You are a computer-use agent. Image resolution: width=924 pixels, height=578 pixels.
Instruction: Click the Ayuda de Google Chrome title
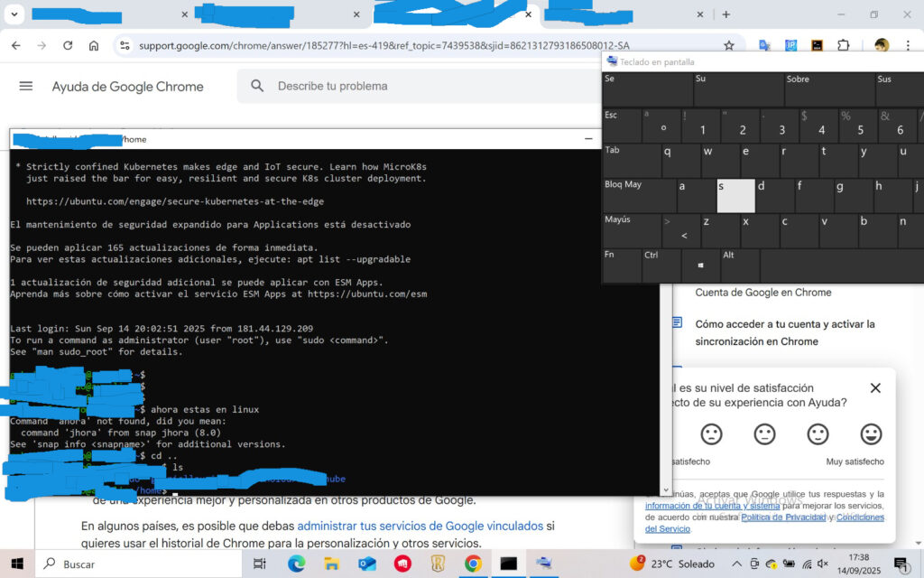[x=128, y=87]
